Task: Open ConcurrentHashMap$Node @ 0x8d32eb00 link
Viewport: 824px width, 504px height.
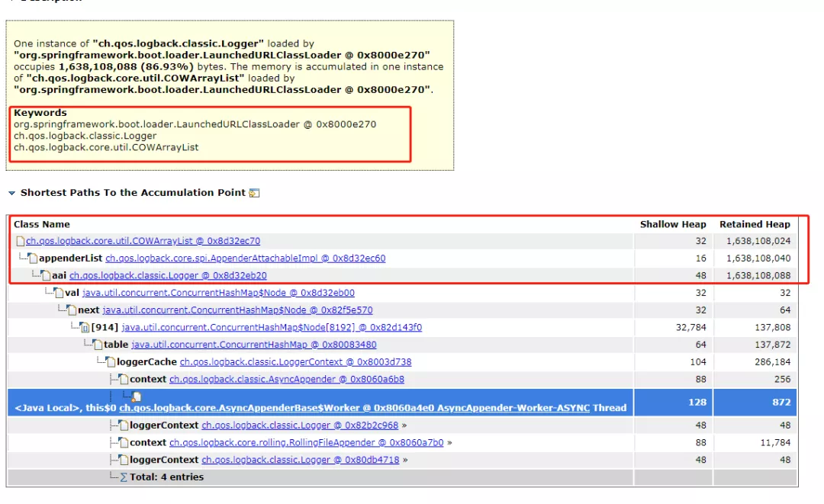Action: (219, 293)
